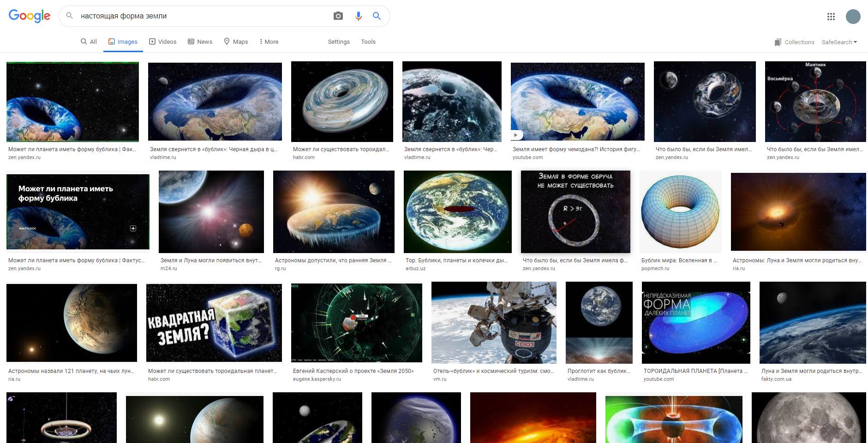Open 'Проглотит как бублик' vladtime.ru link
Viewport: 868px width, 443px height.
[599, 371]
